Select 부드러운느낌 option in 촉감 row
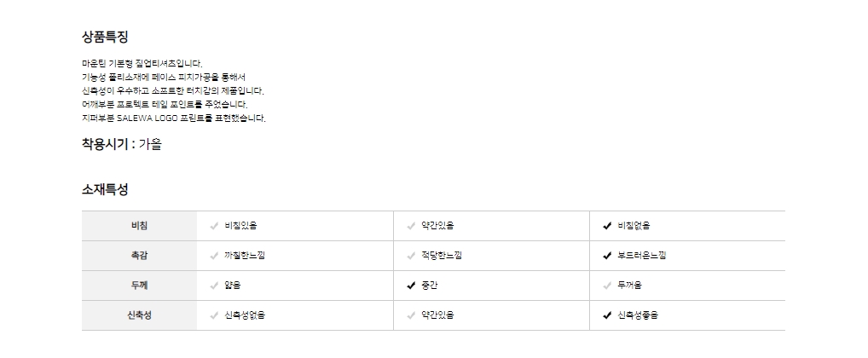Screen dimensions: 868x358 pyautogui.click(x=641, y=256)
